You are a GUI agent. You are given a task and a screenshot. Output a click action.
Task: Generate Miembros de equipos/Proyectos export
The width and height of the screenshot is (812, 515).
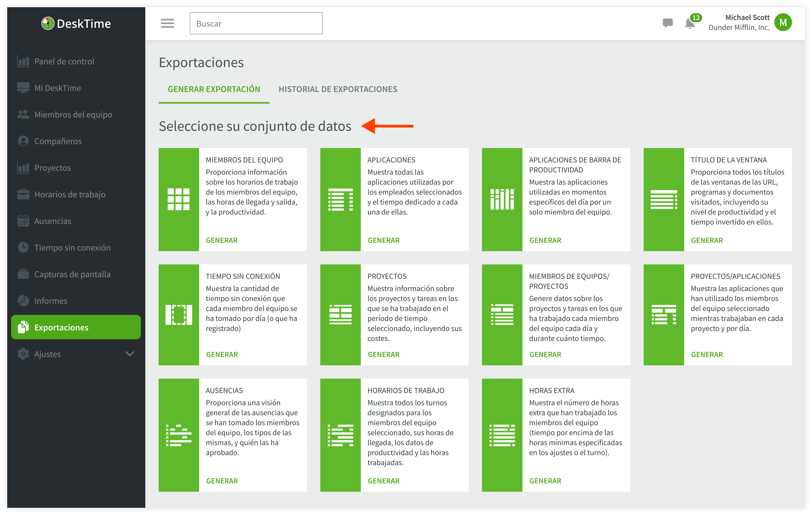point(545,355)
